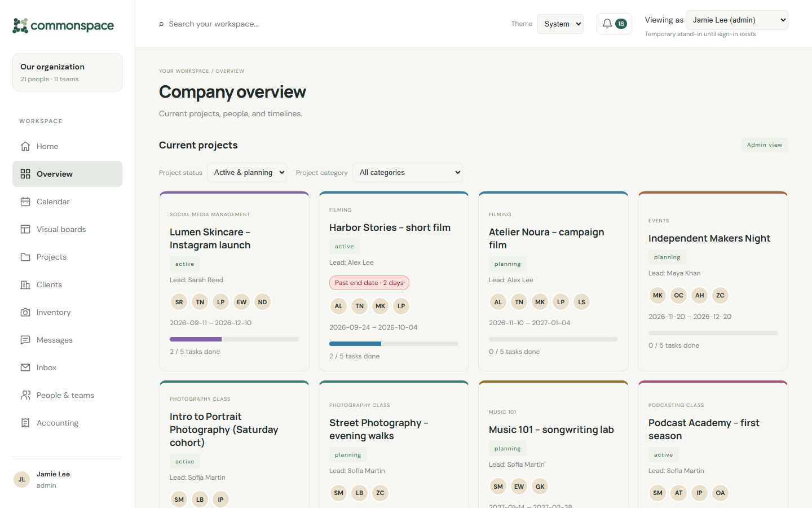Open the Our organization card
Viewport: 812px width, 508px height.
(67, 72)
